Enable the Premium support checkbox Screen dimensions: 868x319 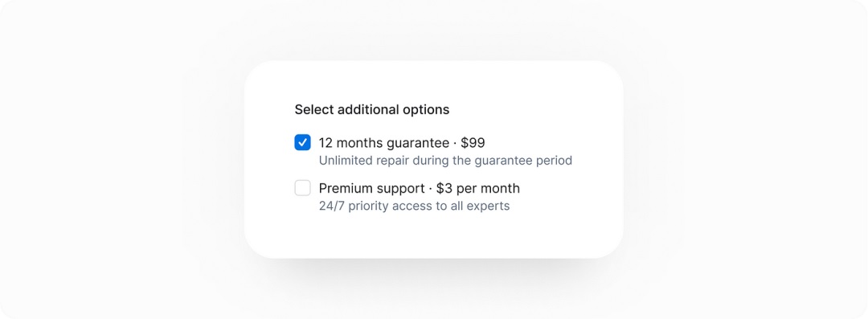coord(302,188)
